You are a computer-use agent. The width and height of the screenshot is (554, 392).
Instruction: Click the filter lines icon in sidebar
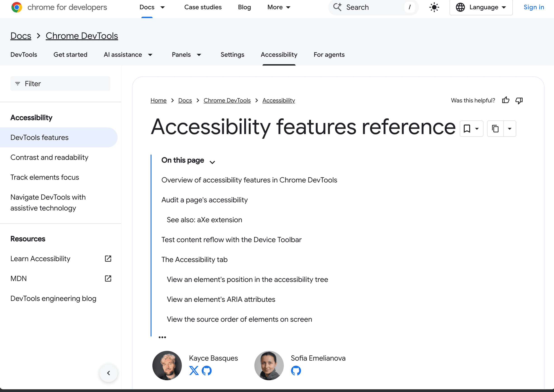[x=18, y=84]
